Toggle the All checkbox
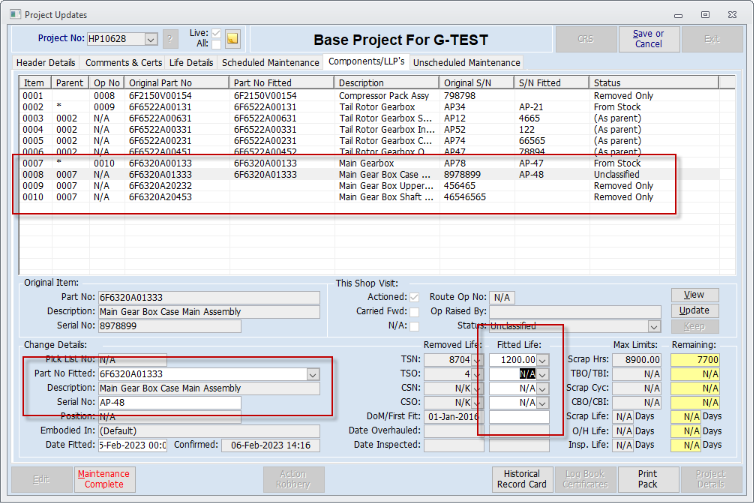754x503 pixels. 216,44
